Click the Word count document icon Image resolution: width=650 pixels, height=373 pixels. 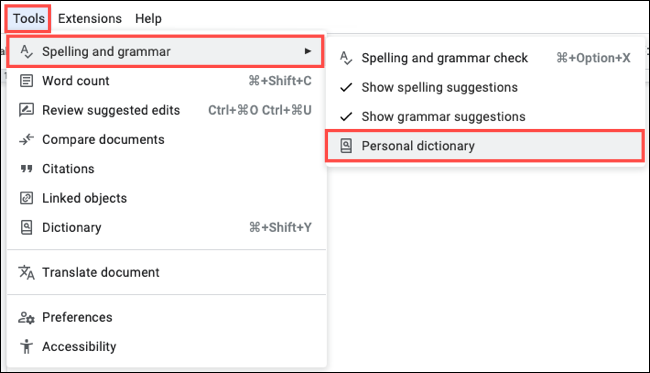[27, 81]
